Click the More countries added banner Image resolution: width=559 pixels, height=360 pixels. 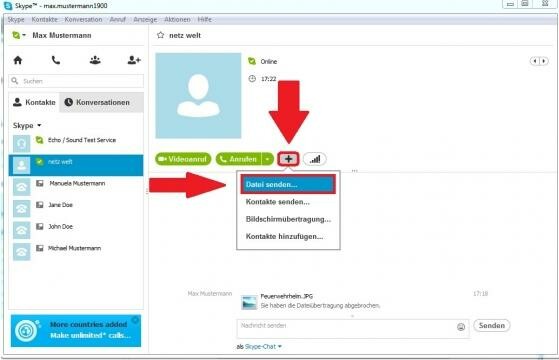(x=76, y=330)
